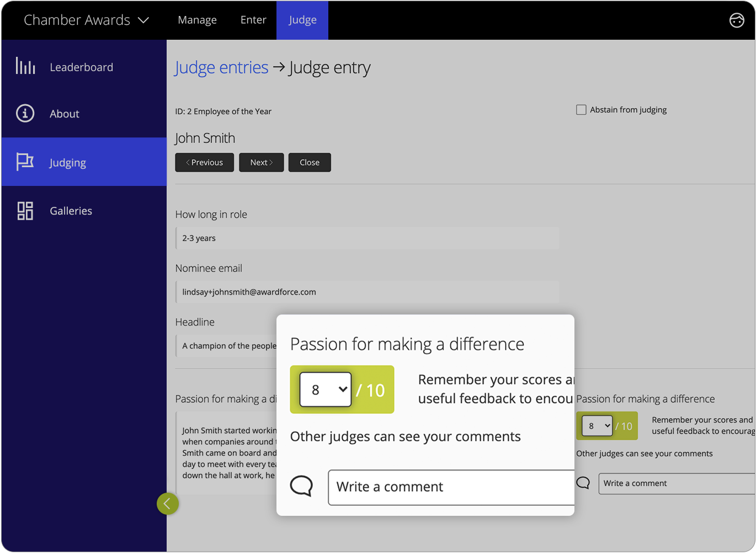Click the small Write a comment field

tap(677, 483)
